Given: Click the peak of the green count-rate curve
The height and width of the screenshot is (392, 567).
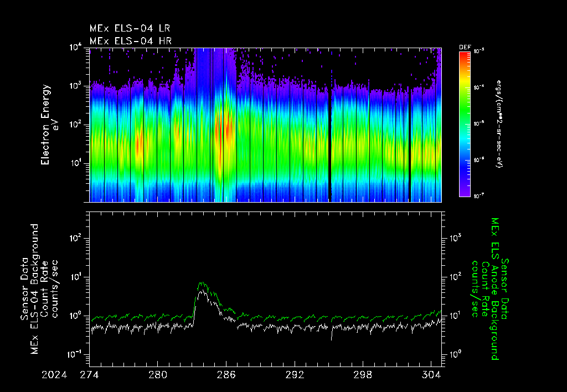Looking at the screenshot, I should click(202, 283).
